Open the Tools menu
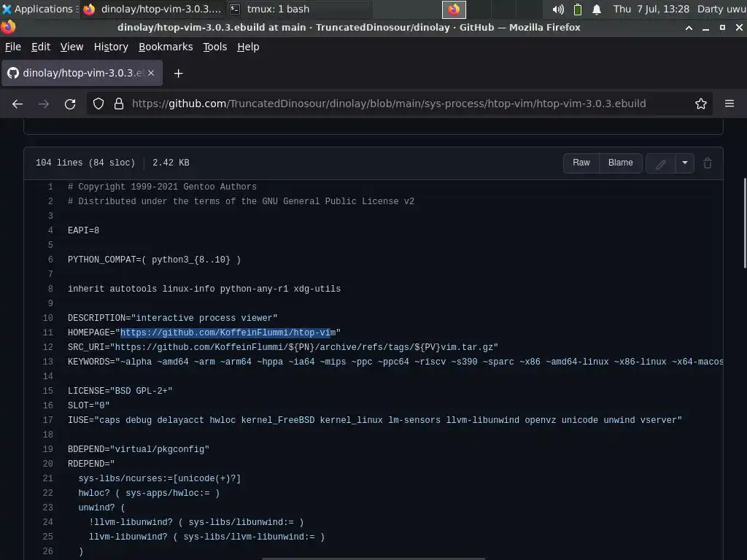747x560 pixels. click(x=214, y=47)
